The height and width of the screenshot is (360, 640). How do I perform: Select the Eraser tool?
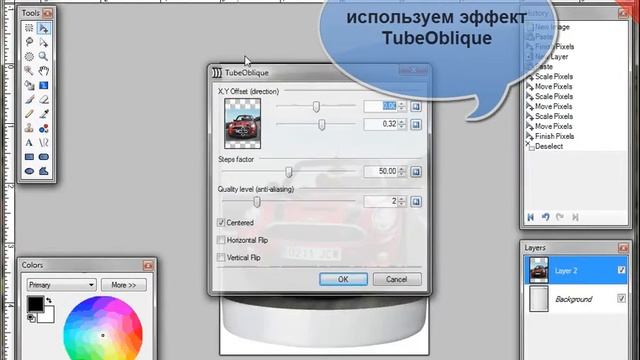tap(43, 99)
